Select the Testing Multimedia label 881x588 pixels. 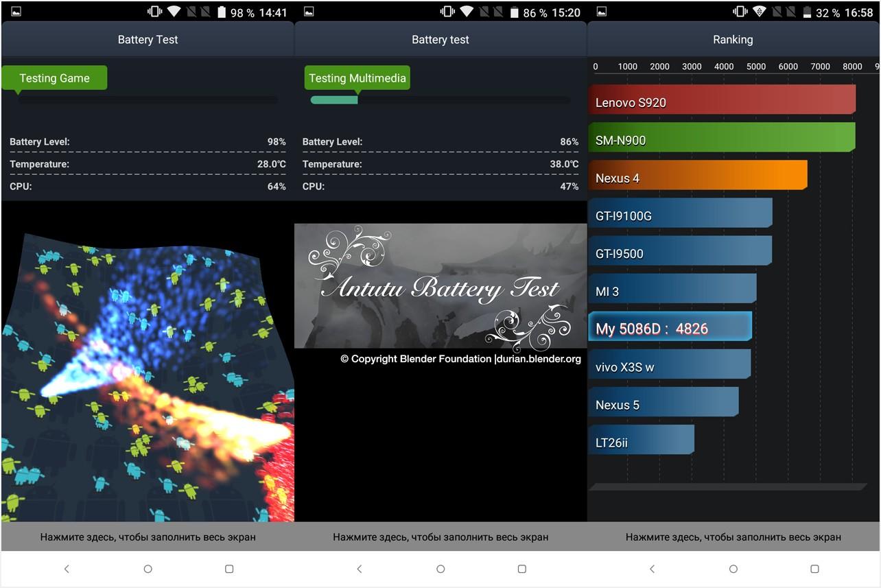pyautogui.click(x=357, y=78)
